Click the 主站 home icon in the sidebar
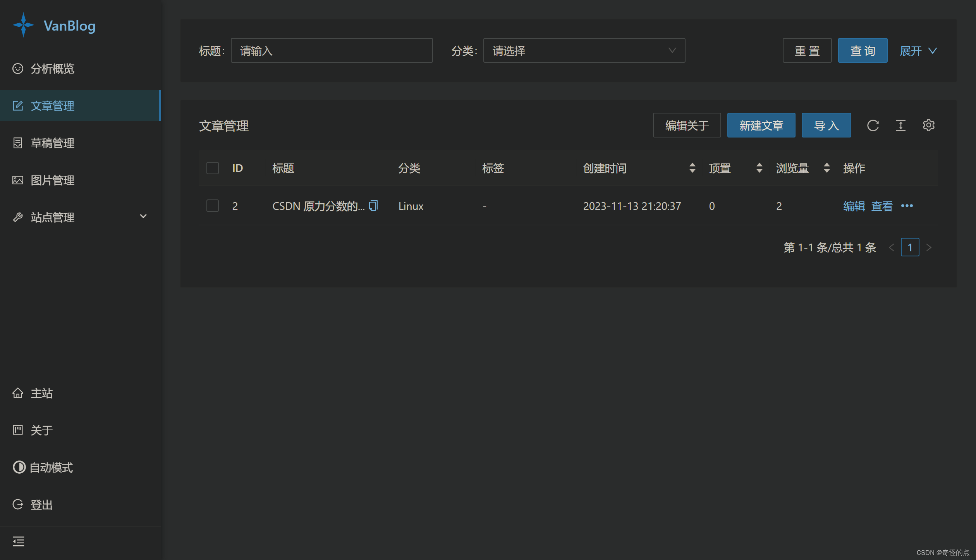 (18, 393)
